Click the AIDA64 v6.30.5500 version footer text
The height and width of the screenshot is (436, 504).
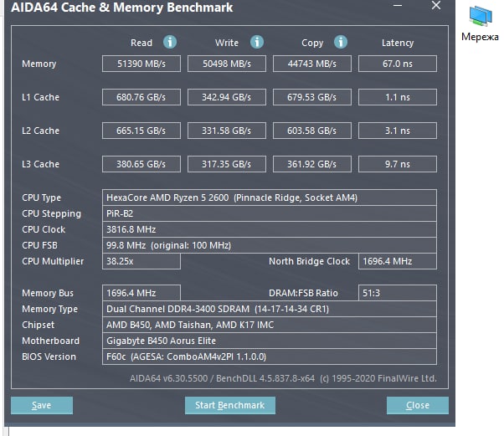pos(283,378)
